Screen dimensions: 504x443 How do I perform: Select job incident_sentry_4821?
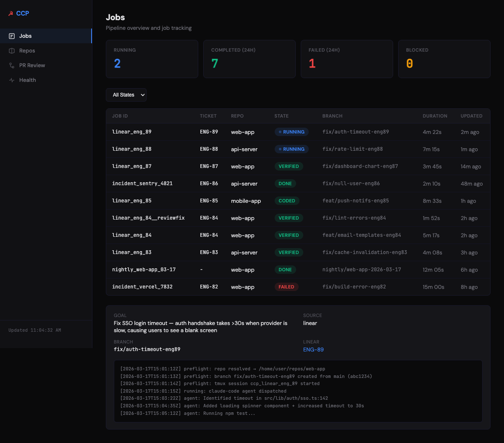(298, 183)
